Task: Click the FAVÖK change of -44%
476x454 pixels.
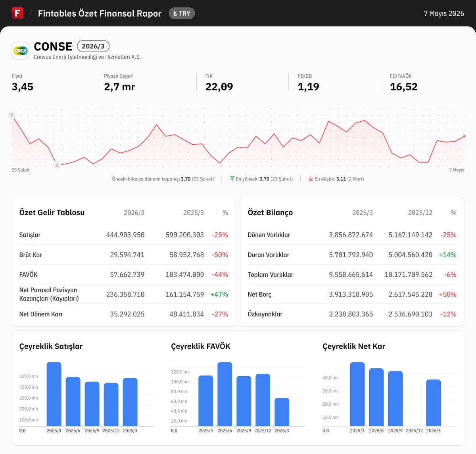Action: (x=220, y=274)
